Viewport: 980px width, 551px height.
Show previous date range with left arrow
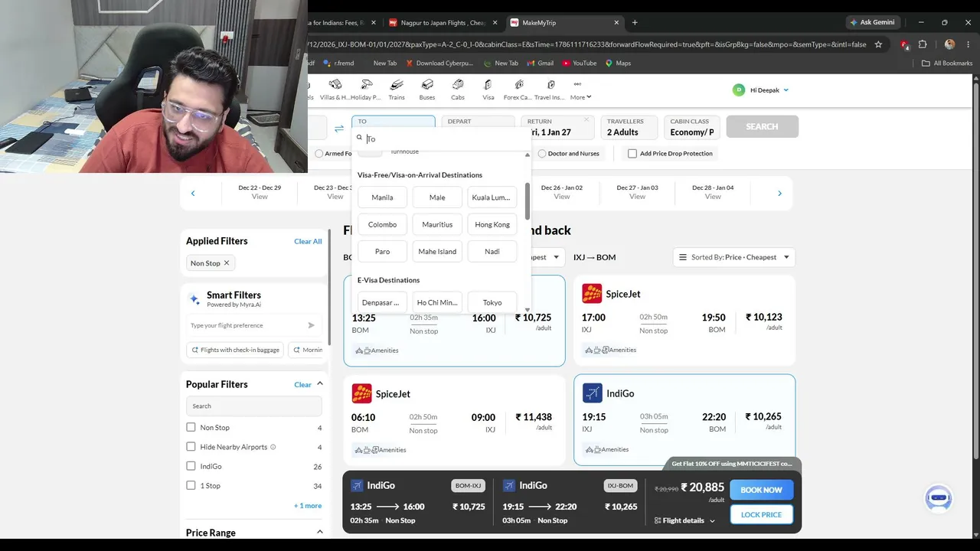(x=193, y=193)
